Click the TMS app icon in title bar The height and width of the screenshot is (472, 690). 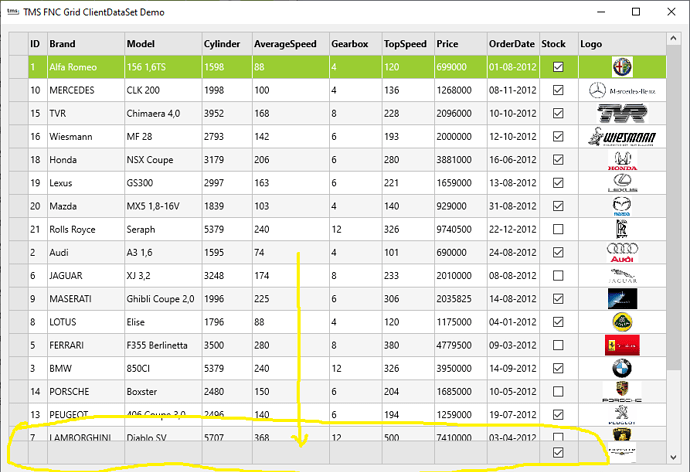[x=13, y=12]
